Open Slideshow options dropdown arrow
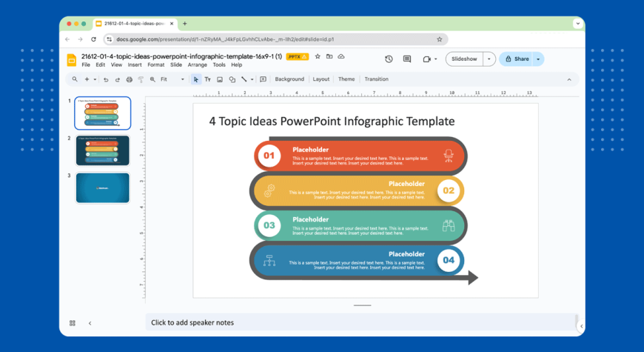Screen dimensions: 644x352 click(489, 59)
